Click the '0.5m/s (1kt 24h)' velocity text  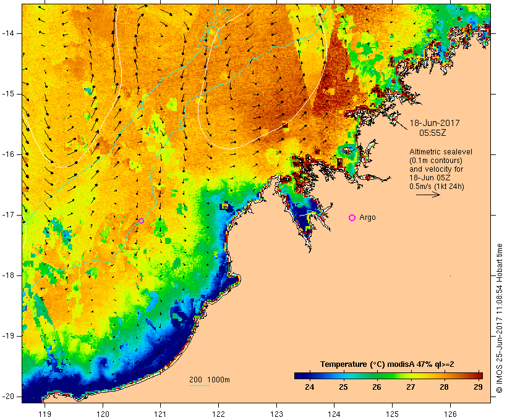tap(437, 187)
